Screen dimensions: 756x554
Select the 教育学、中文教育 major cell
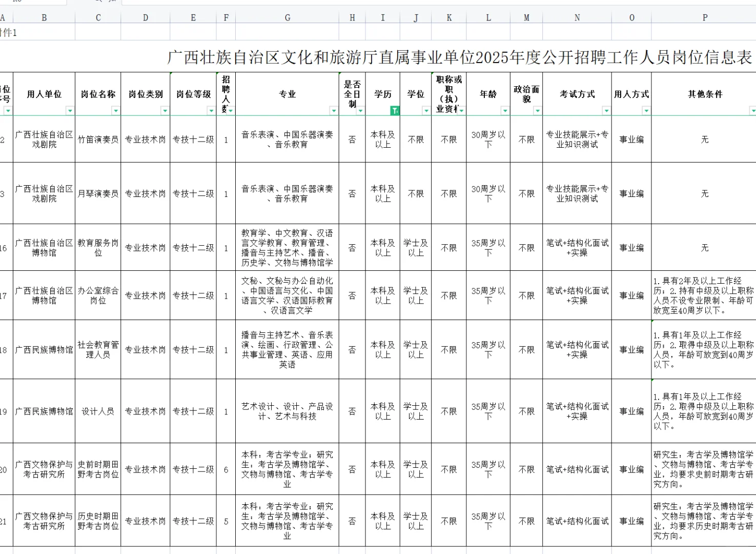[287, 248]
